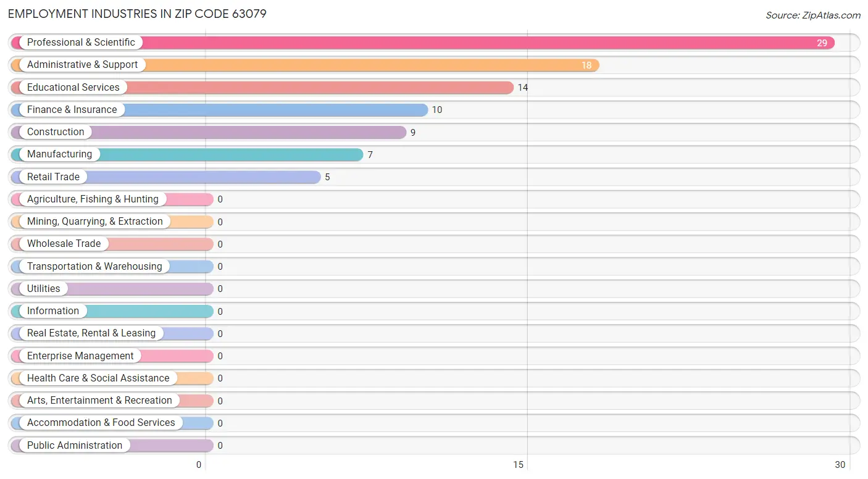Select the Wholesale Trade label
This screenshot has width=868, height=479.
coord(64,244)
